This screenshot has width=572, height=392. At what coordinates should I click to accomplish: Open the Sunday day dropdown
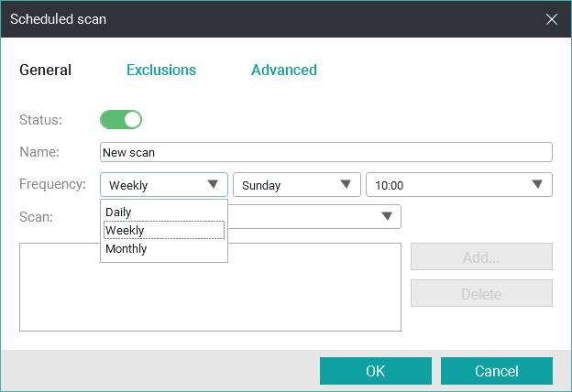tap(297, 185)
